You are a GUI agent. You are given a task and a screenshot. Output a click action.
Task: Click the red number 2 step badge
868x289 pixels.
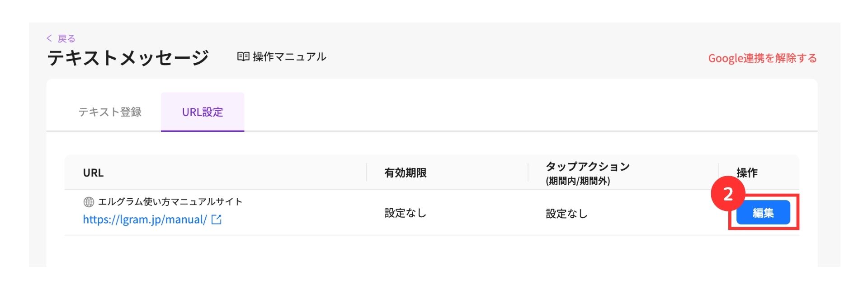tap(728, 194)
